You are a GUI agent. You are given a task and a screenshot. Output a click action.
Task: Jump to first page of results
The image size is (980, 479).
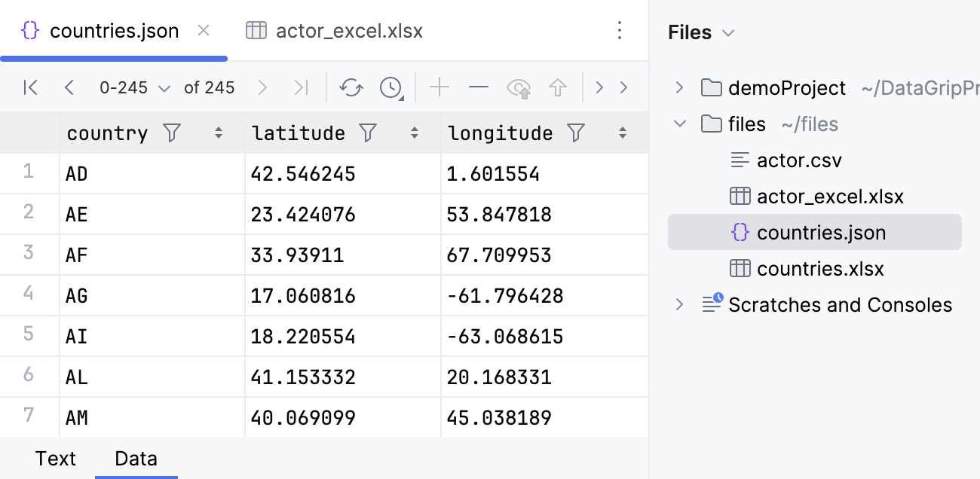coord(30,87)
